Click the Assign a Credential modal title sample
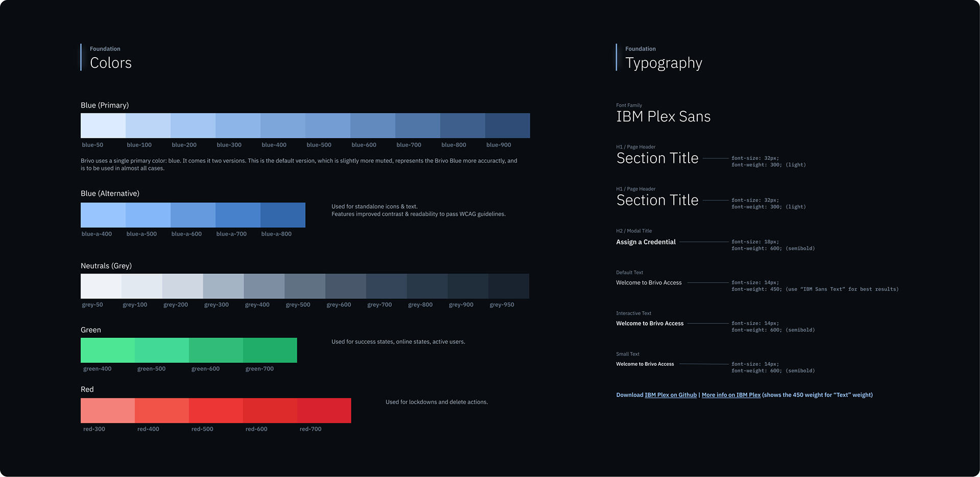The width and height of the screenshot is (980, 477). click(x=646, y=242)
